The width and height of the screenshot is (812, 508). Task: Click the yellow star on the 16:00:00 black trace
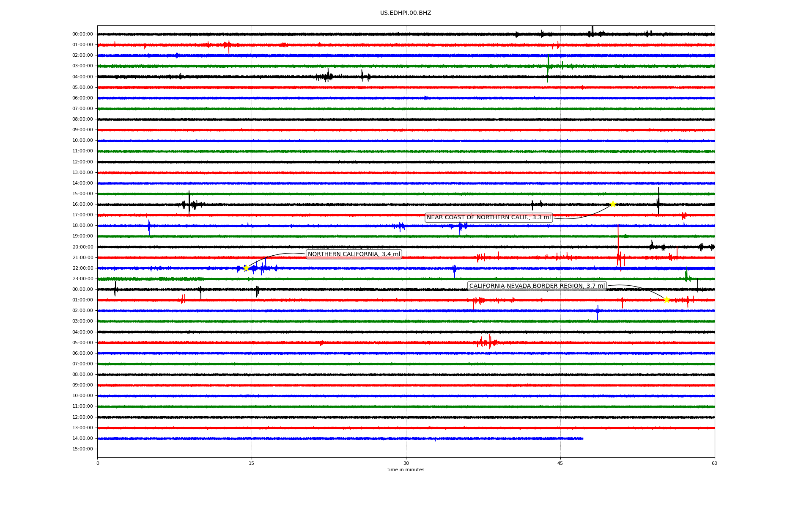click(613, 204)
